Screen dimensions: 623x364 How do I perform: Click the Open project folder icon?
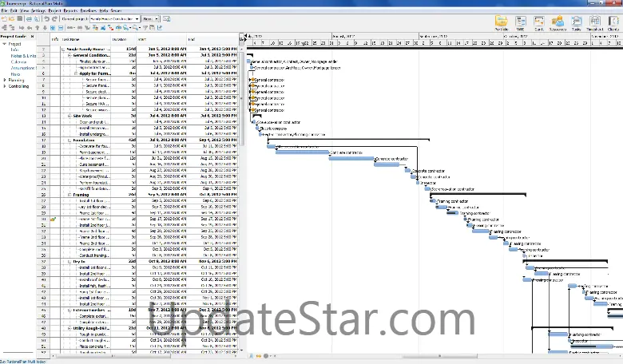pyautogui.click(x=11, y=18)
